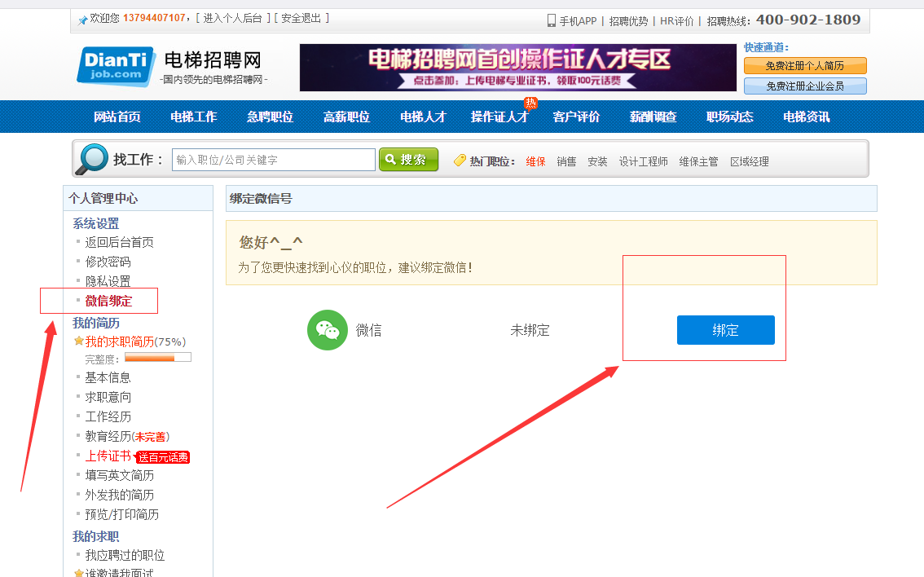This screenshot has width=924, height=577.
Task: Click the magnifying glass search icon
Action: pos(93,159)
